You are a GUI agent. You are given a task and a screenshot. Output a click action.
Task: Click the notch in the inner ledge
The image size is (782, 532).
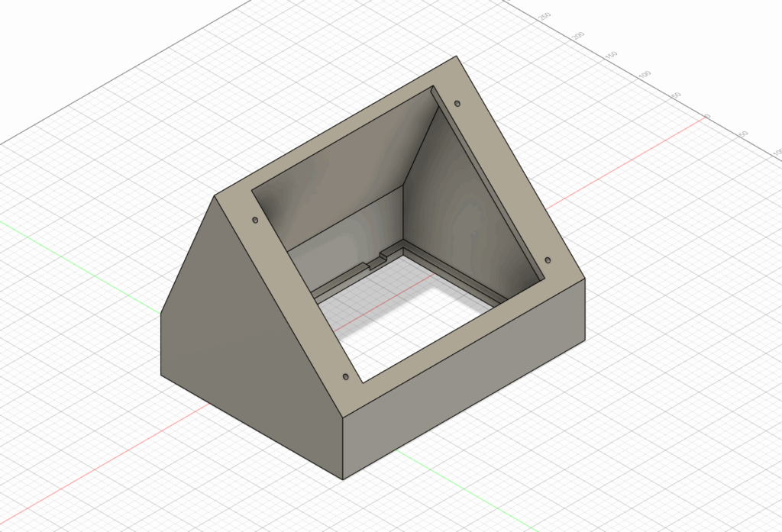coord(376,262)
